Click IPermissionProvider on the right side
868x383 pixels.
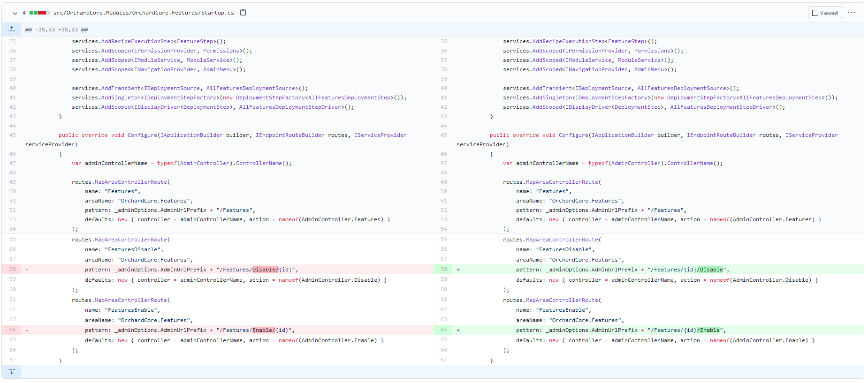[597, 51]
